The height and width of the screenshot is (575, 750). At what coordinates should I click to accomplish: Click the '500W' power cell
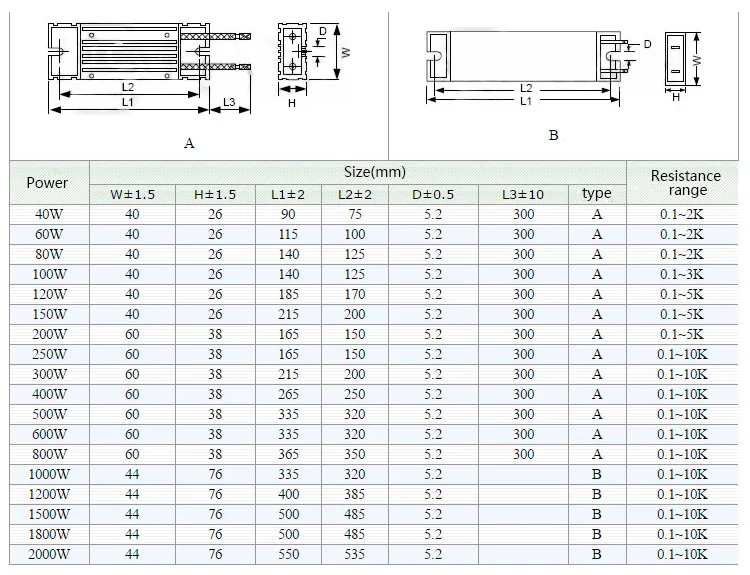[49, 414]
